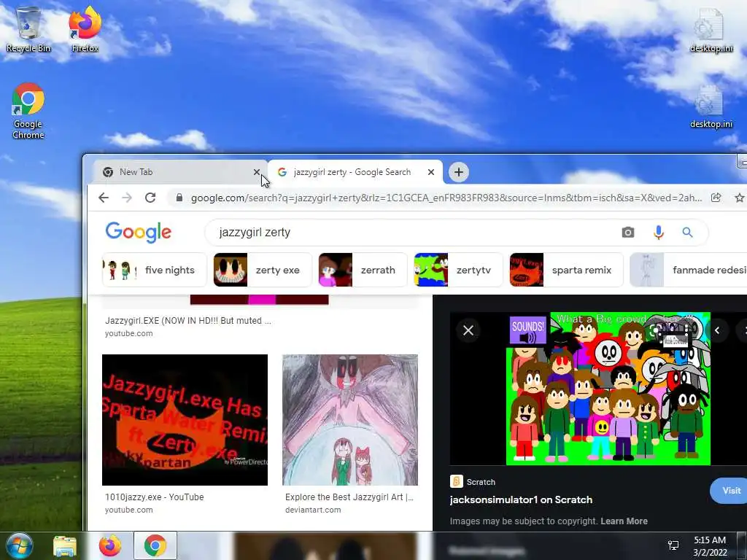Select the sparta remix suggestion chip

pos(566,270)
